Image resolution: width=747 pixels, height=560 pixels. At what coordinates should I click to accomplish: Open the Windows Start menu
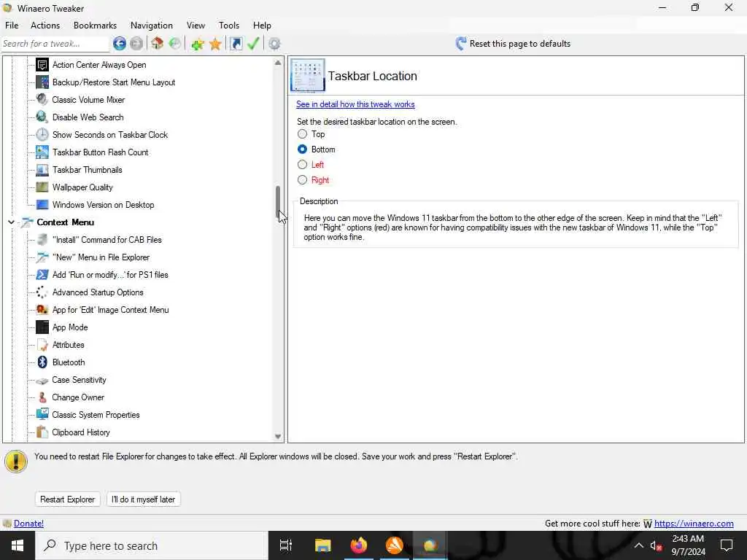click(x=18, y=545)
